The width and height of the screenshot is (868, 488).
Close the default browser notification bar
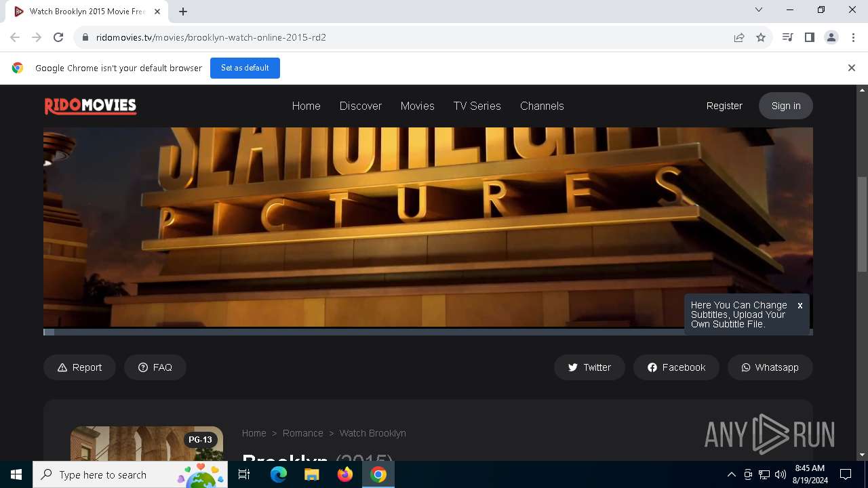coord(851,68)
